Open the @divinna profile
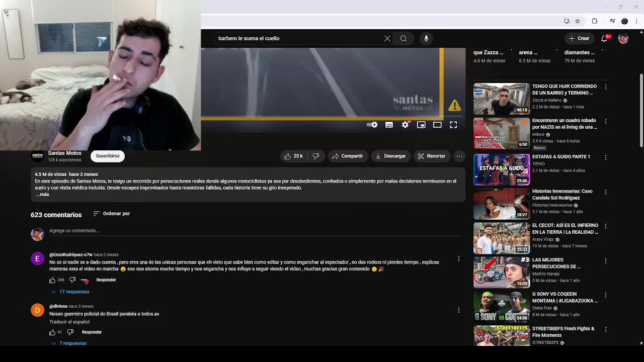The width and height of the screenshot is (644, 362). click(58, 306)
